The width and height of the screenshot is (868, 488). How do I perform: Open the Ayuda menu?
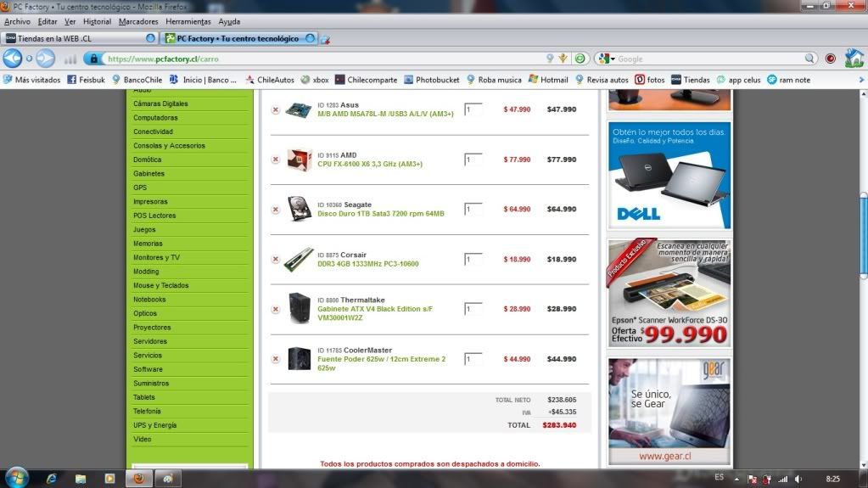coord(229,21)
